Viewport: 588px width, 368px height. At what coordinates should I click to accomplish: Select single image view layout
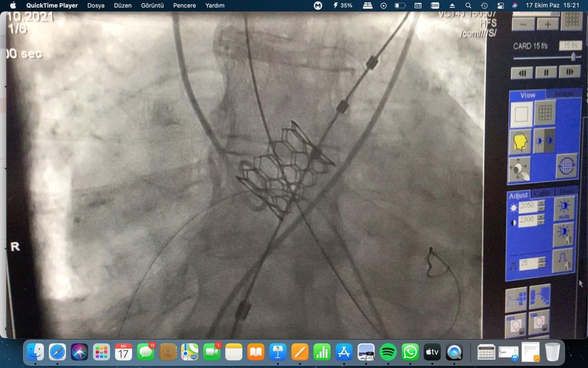tap(521, 114)
